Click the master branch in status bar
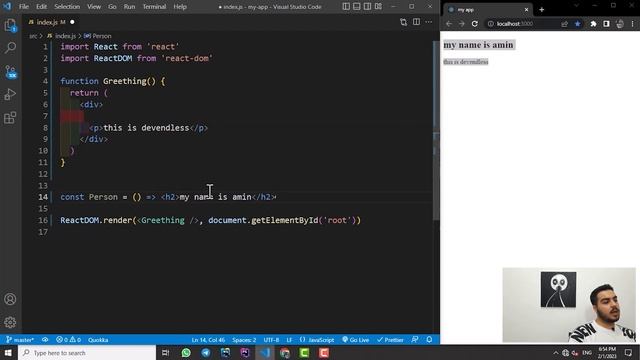 coord(20,340)
